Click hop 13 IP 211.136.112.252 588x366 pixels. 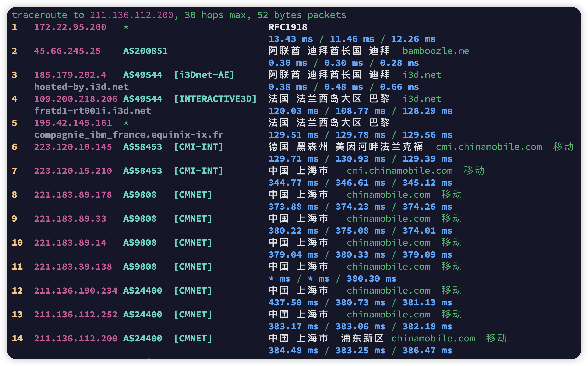click(x=76, y=314)
